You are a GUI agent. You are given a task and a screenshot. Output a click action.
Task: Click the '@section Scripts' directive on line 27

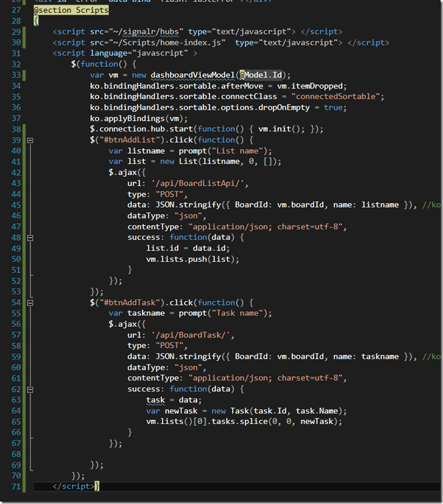71,10
